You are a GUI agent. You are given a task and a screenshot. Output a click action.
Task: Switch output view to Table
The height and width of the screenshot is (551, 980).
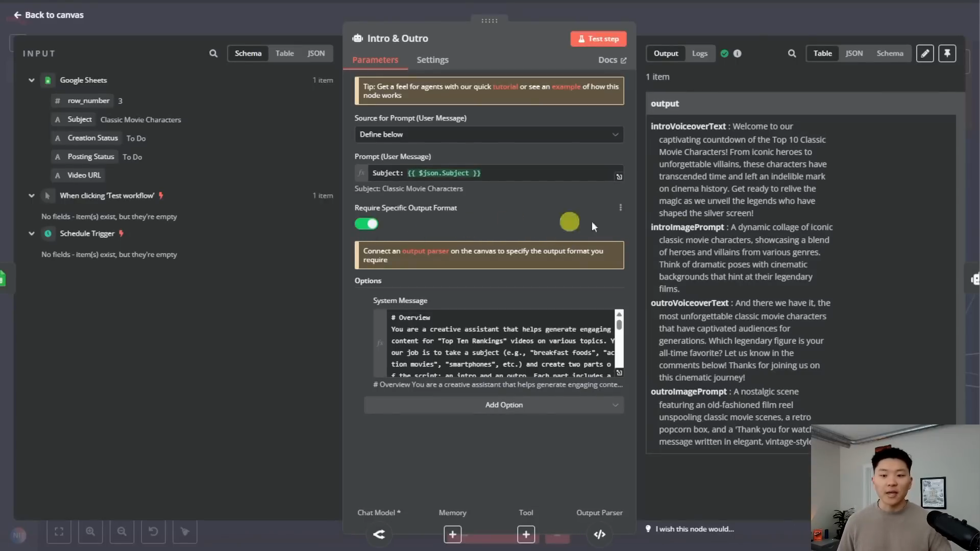[x=822, y=53]
